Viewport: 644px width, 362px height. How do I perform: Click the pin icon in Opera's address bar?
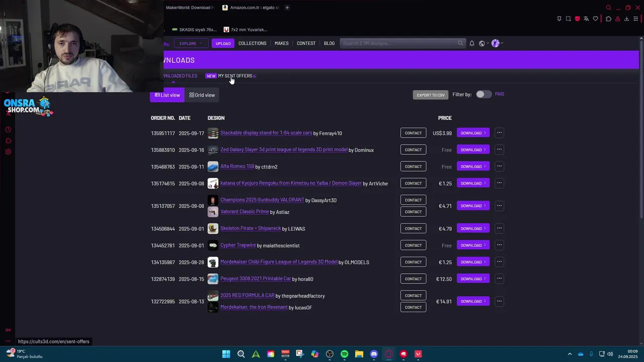point(559,19)
